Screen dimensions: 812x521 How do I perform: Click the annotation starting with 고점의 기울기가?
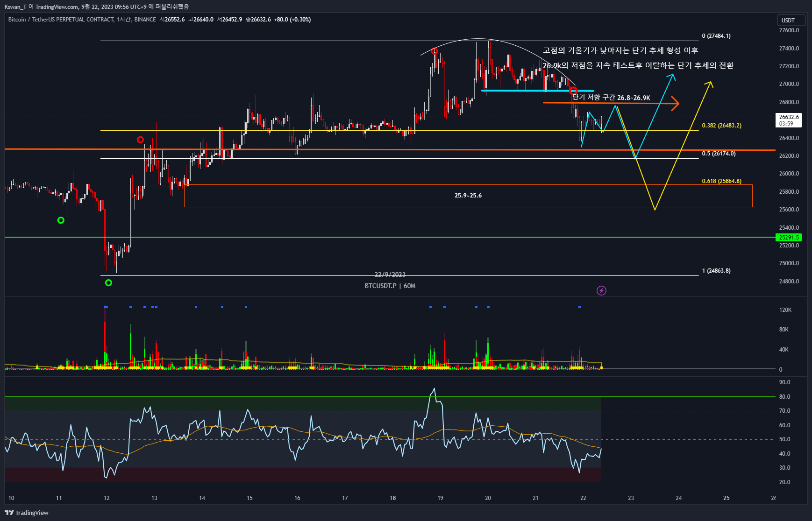pos(620,50)
